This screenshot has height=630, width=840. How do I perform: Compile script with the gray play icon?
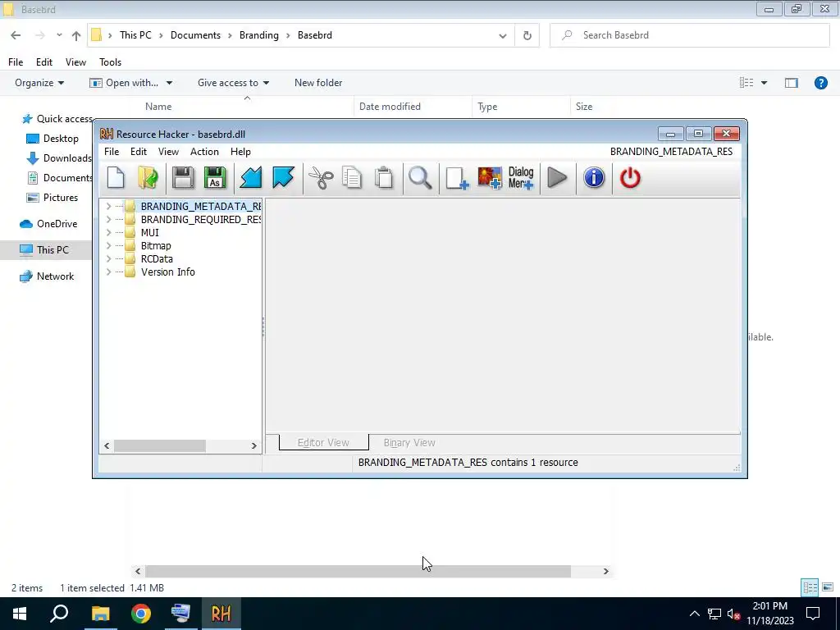coord(557,178)
